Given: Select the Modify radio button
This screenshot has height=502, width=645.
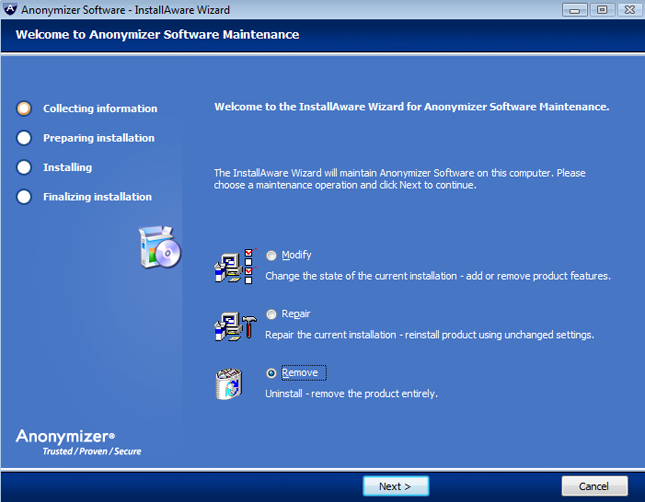Looking at the screenshot, I should point(271,256).
